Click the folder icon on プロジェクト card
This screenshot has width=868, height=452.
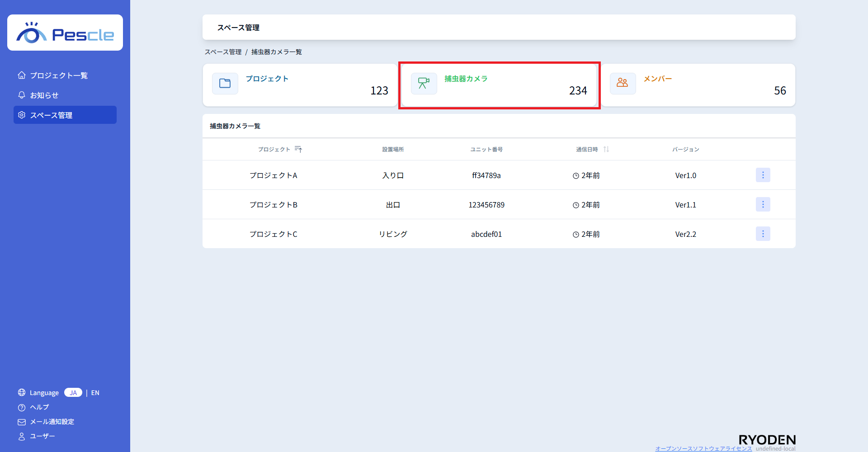(x=225, y=84)
